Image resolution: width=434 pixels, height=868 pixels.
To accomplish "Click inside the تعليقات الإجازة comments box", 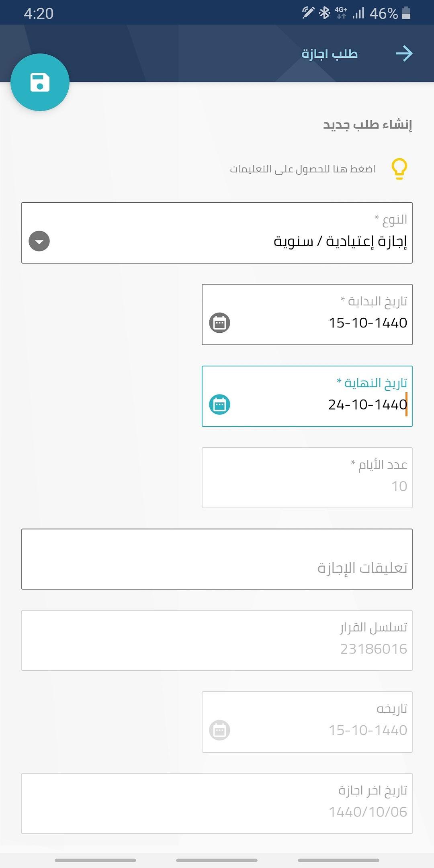I will click(217, 559).
